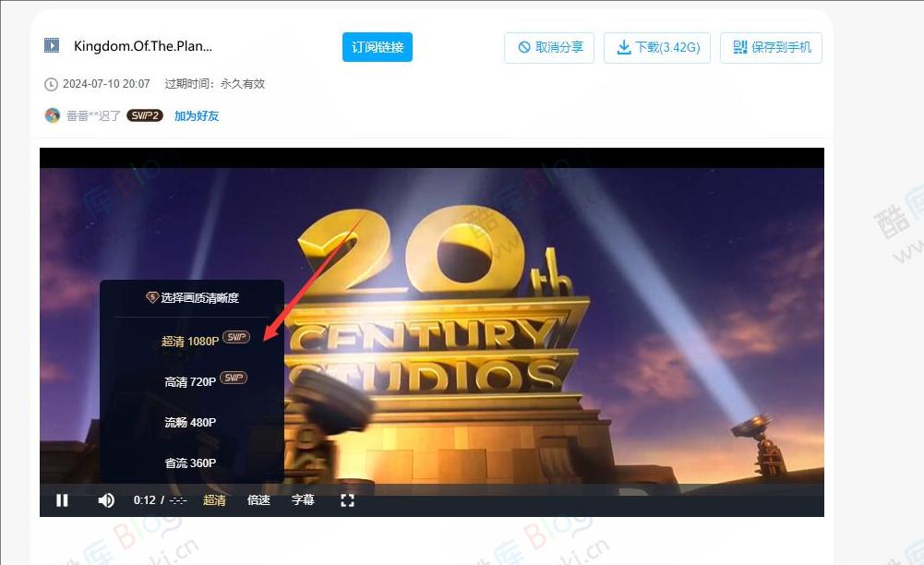Image resolution: width=924 pixels, height=565 pixels.
Task: Click the video file icon beside the title
Action: tap(52, 46)
